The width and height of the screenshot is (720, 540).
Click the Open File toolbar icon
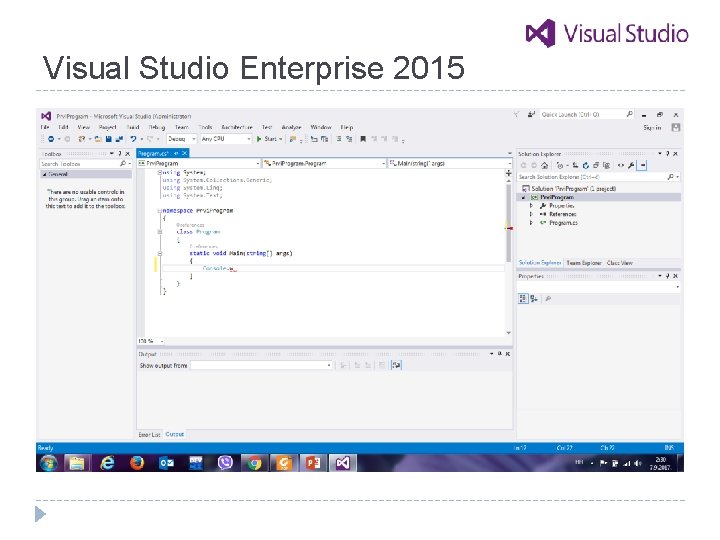click(x=98, y=139)
